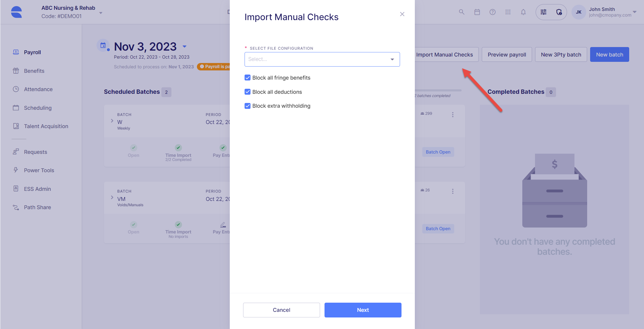This screenshot has width=644, height=329.
Task: Uncheck Block all fringe benefits
Action: point(248,78)
